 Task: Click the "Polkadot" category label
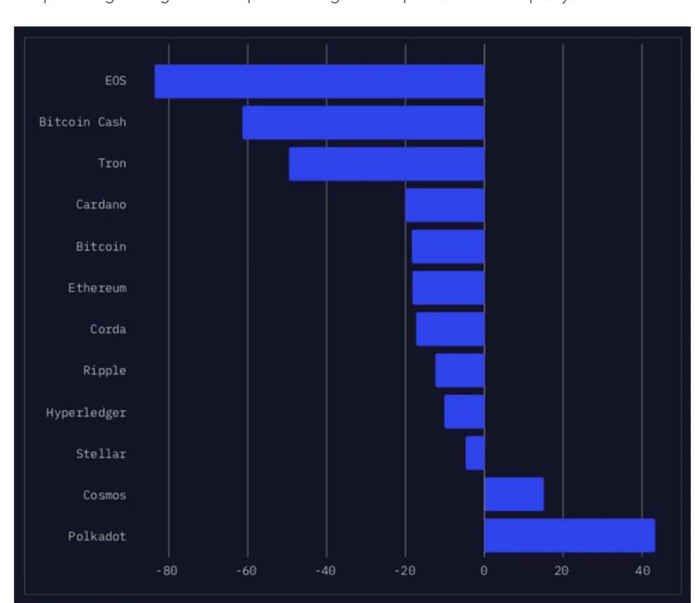pos(97,536)
